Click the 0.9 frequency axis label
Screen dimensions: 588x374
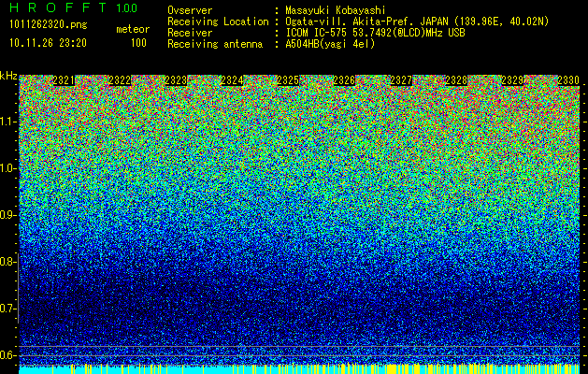[x=7, y=215]
